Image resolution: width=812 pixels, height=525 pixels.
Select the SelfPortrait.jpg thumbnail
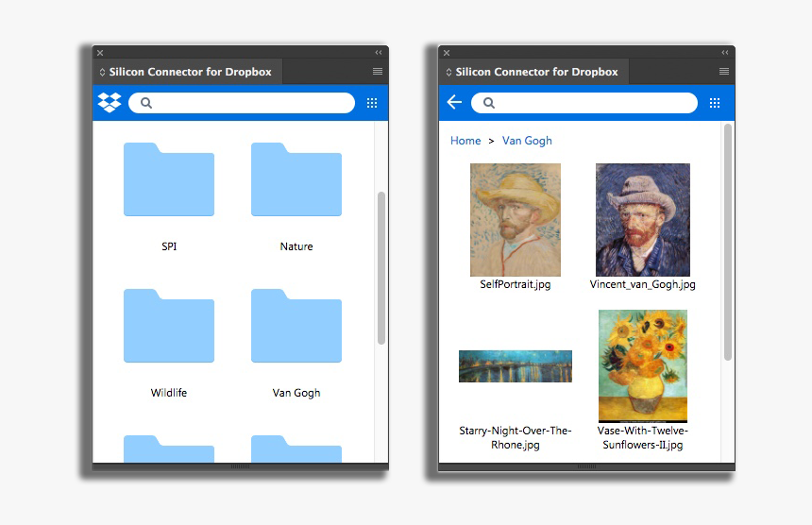516,220
